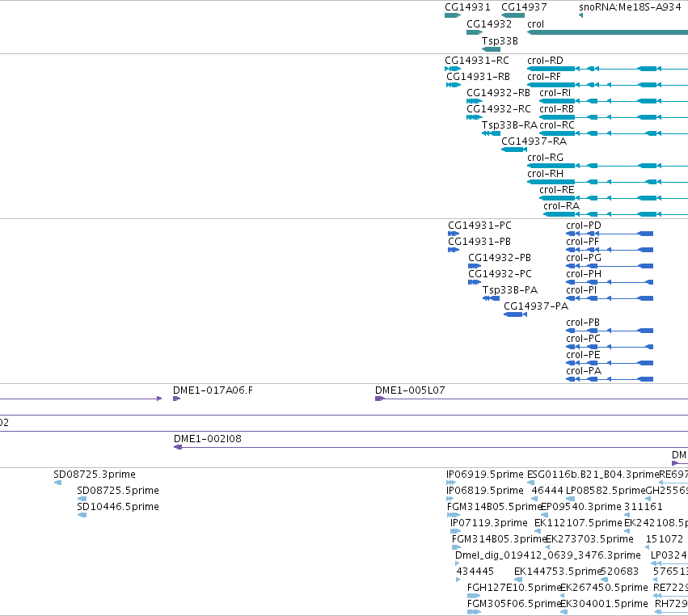Click the crol-RA transcript label

(562, 206)
